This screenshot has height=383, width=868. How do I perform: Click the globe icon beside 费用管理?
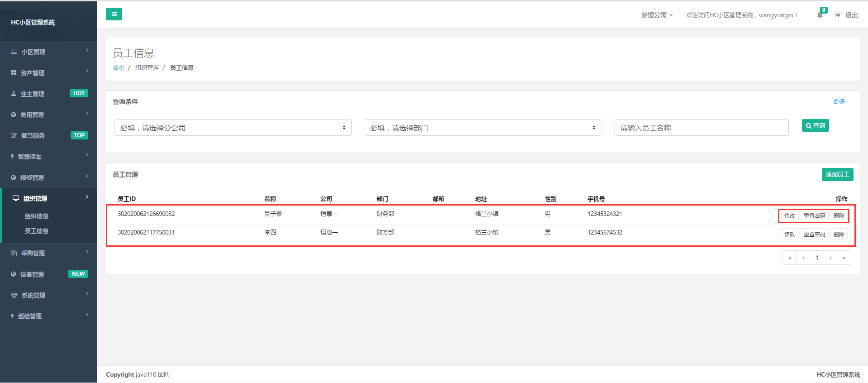pyautogui.click(x=14, y=115)
